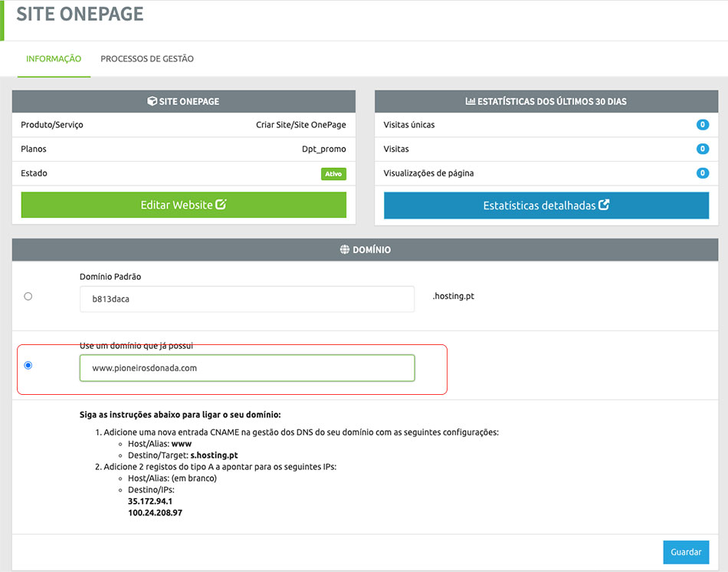Image resolution: width=728 pixels, height=572 pixels.
Task: Click the green Ativo status badge
Action: [x=333, y=174]
